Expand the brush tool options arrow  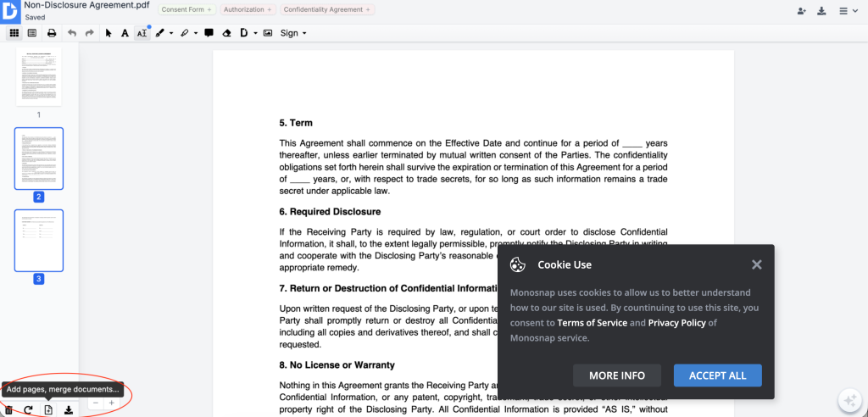[171, 33]
